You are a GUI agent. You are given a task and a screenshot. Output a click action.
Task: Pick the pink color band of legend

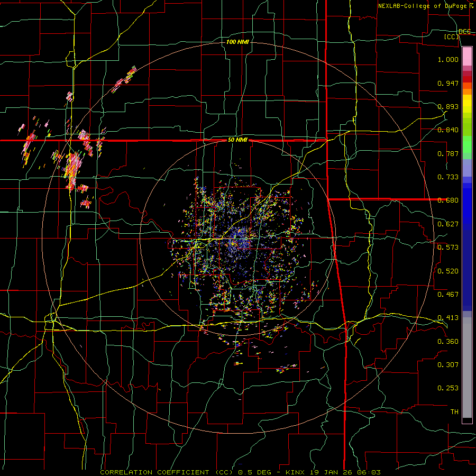467,56
